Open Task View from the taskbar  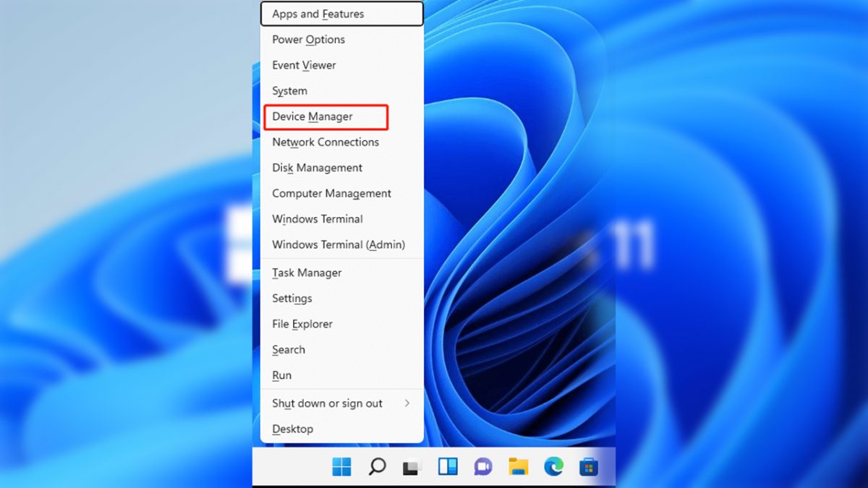click(412, 468)
